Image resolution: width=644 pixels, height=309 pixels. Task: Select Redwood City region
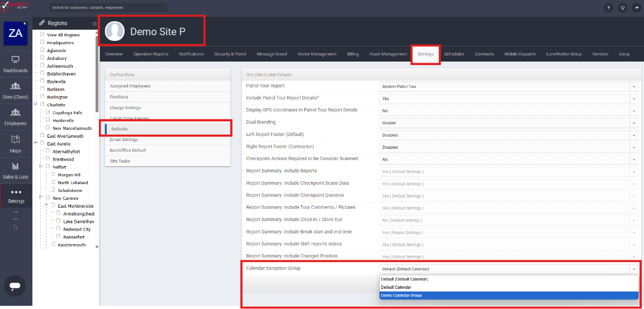click(77, 229)
